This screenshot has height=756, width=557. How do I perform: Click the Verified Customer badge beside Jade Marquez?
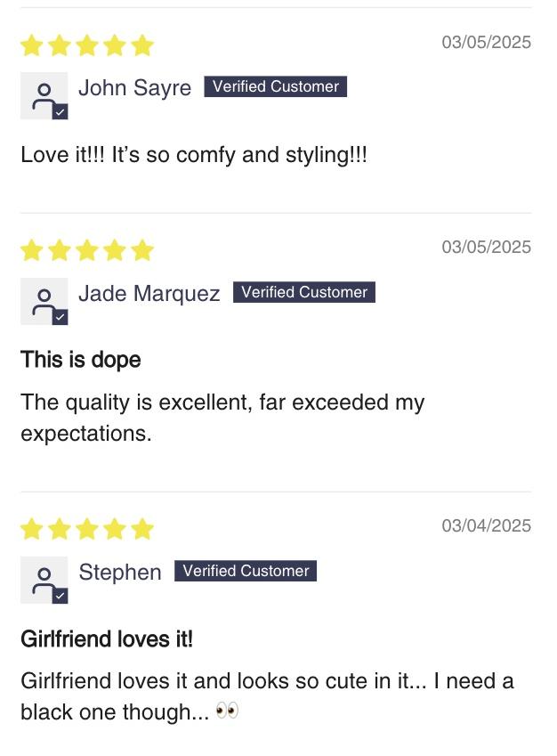304,292
